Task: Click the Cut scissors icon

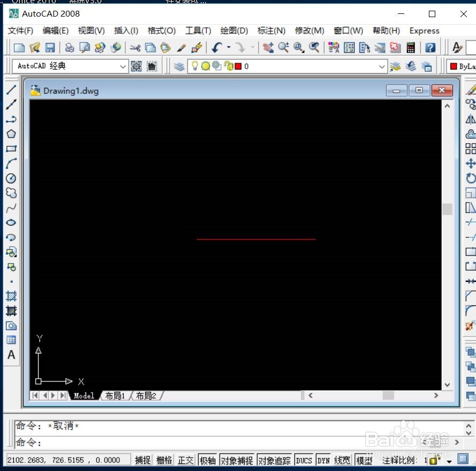Action: 135,48
